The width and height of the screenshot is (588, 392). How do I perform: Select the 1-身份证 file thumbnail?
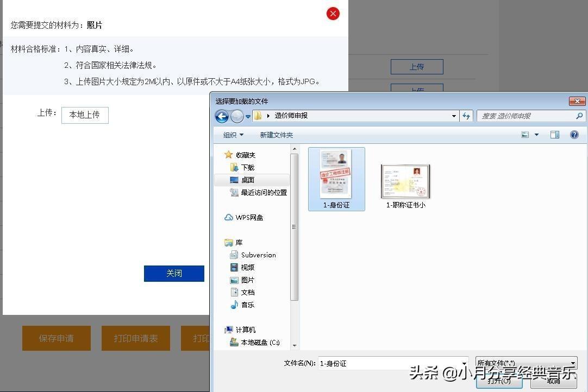pyautogui.click(x=336, y=175)
